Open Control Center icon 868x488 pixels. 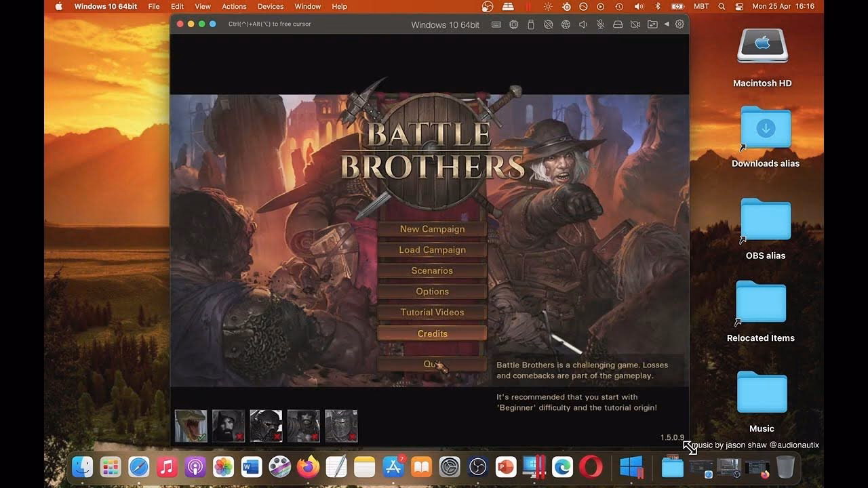[x=738, y=6]
